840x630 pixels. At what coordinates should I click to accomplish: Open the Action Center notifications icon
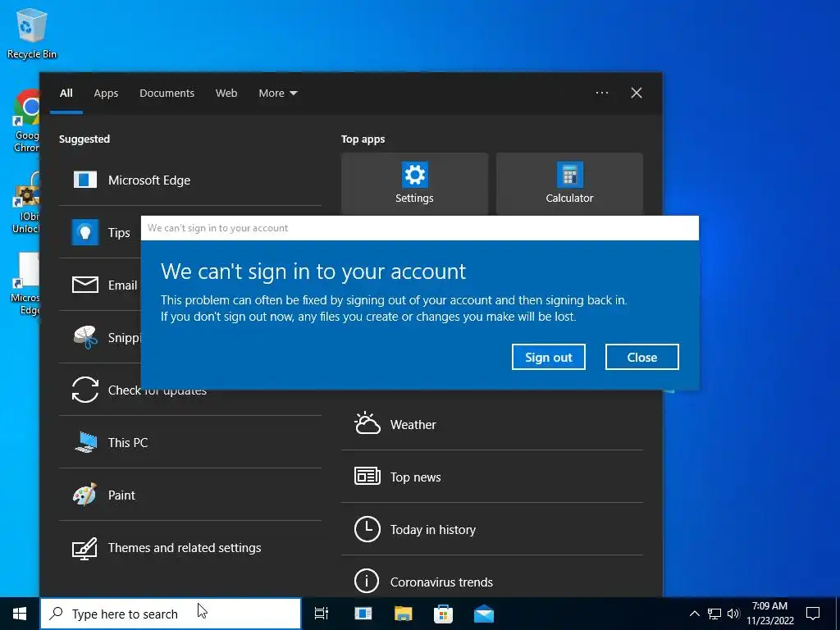813,614
